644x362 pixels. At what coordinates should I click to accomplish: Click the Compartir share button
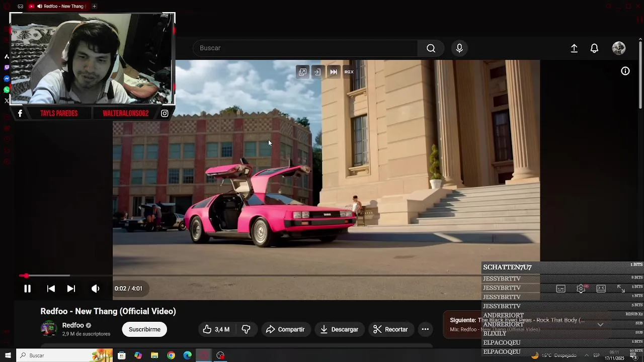tap(285, 329)
